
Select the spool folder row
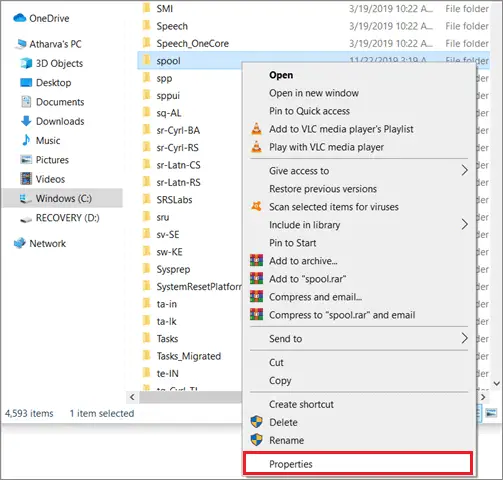[x=313, y=61]
